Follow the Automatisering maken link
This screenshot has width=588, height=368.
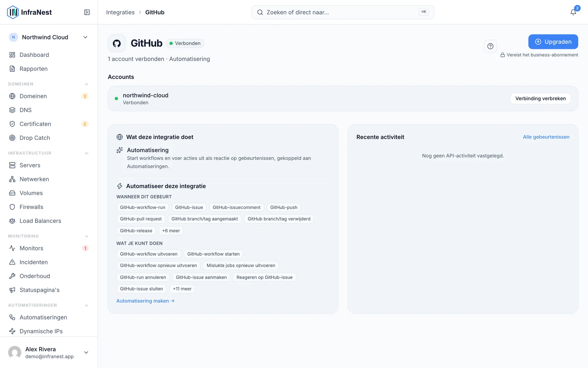pos(145,301)
